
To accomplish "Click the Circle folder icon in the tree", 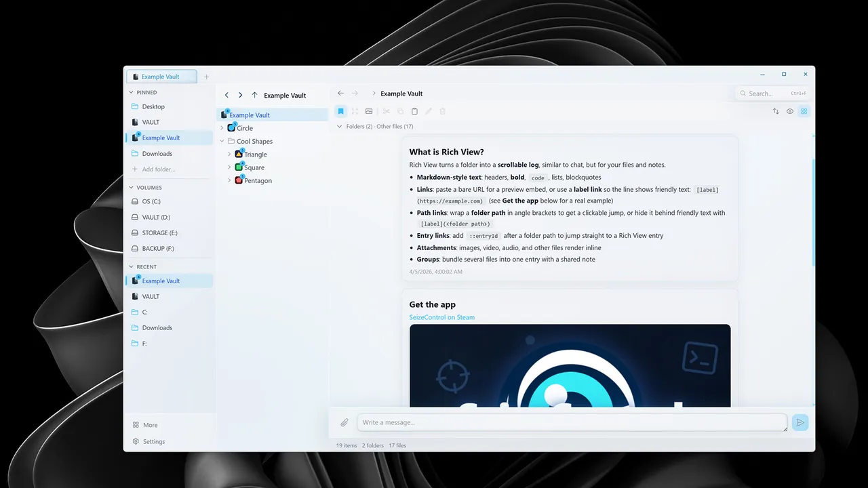I will tap(231, 127).
